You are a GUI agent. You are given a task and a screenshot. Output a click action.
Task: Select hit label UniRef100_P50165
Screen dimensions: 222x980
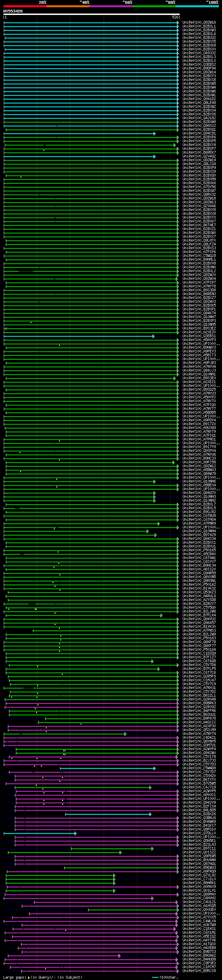199,550
